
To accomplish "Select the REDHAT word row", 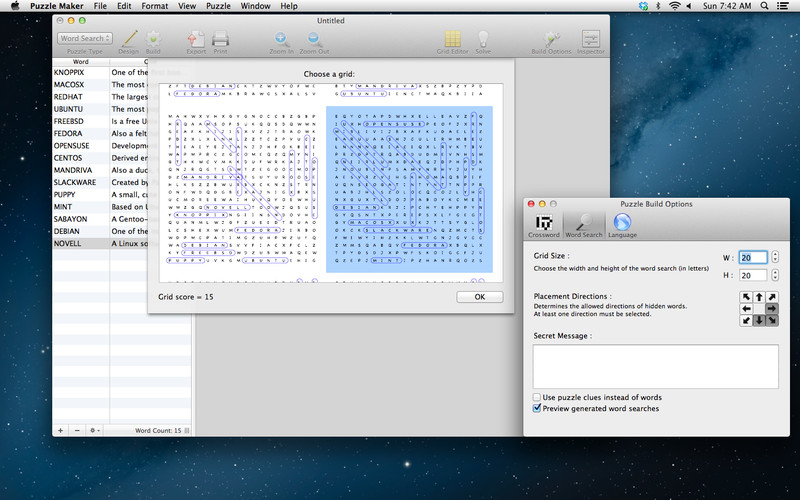I will [121, 97].
